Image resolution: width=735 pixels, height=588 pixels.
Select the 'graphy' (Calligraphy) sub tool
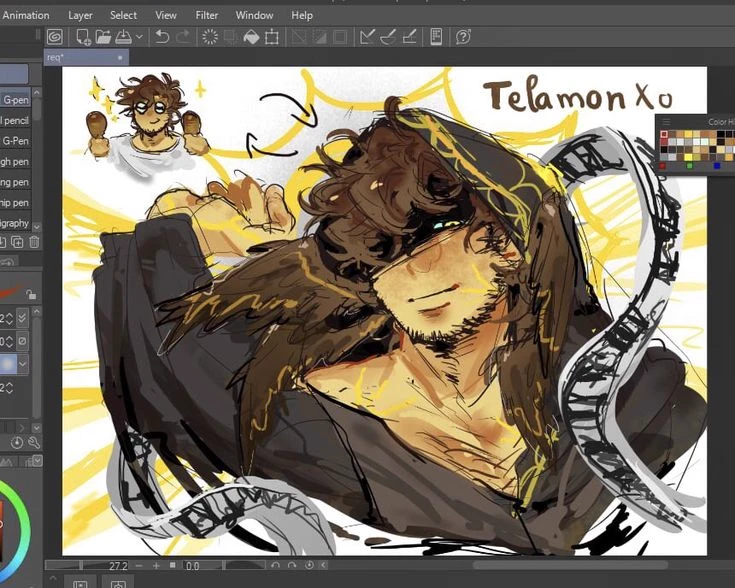pos(15,223)
